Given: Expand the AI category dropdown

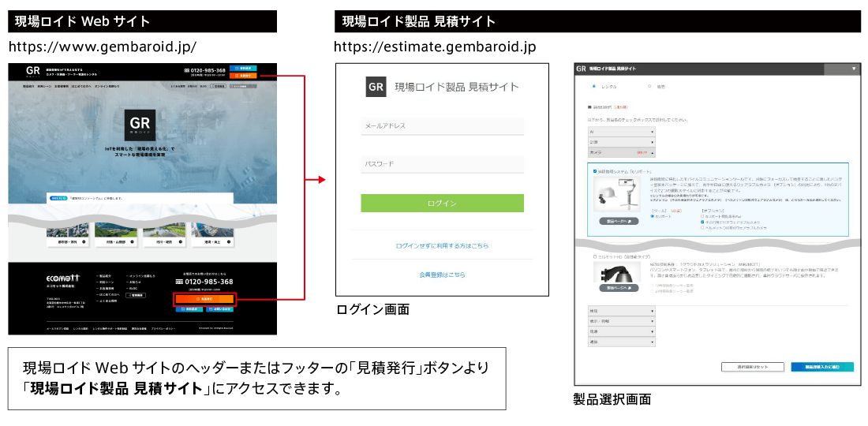Looking at the screenshot, I should pyautogui.click(x=622, y=133).
